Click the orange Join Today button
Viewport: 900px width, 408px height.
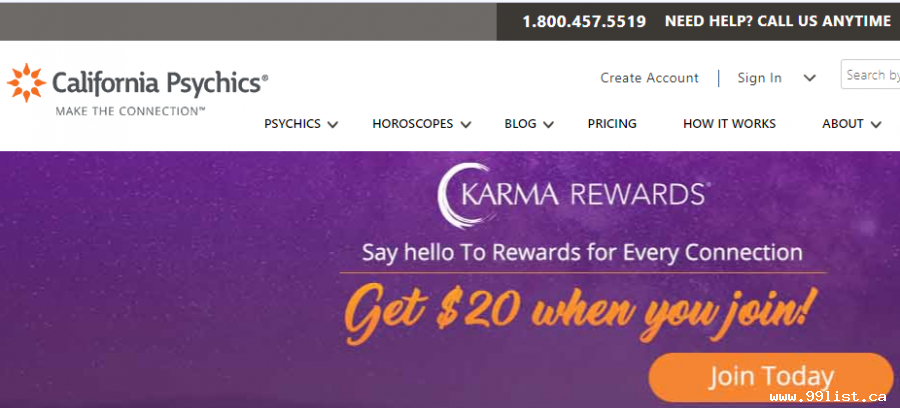click(771, 377)
